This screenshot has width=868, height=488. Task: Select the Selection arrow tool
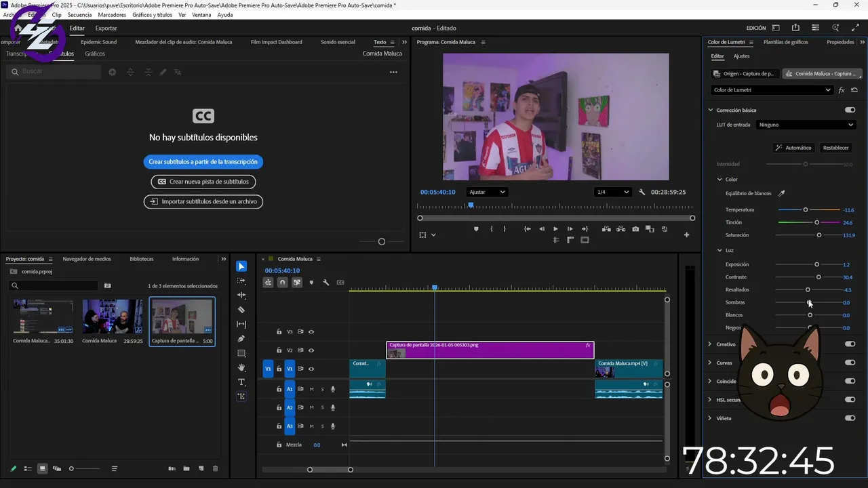(241, 266)
